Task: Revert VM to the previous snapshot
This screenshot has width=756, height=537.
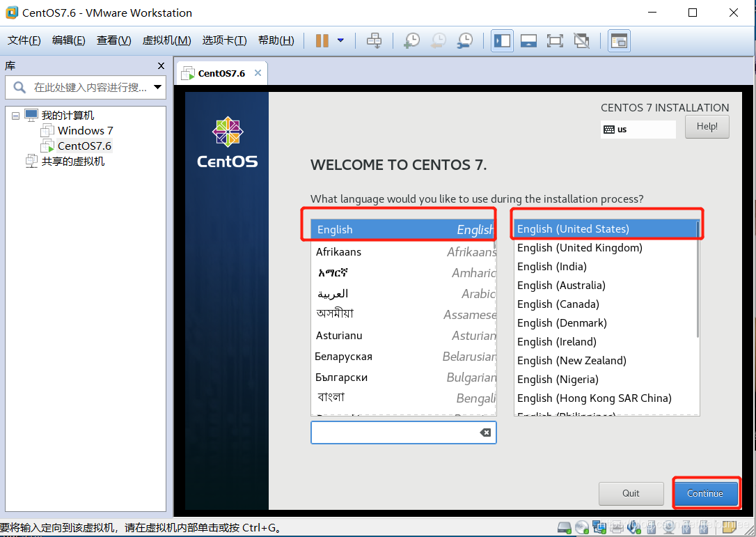Action: point(439,40)
